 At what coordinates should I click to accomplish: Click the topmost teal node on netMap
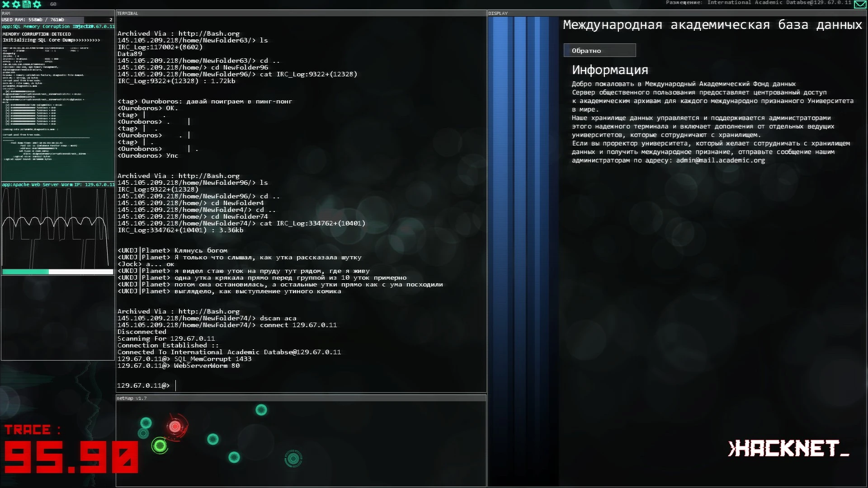(261, 410)
